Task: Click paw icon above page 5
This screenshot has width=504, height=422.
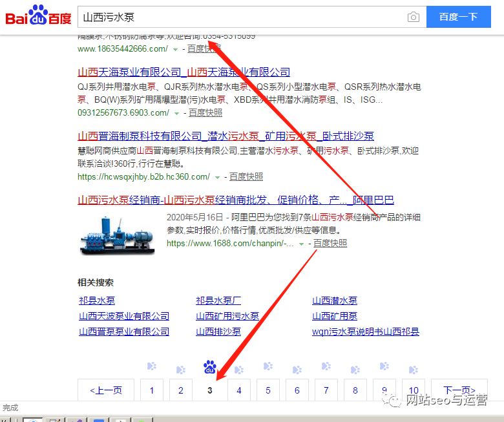Action: pyautogui.click(x=268, y=366)
